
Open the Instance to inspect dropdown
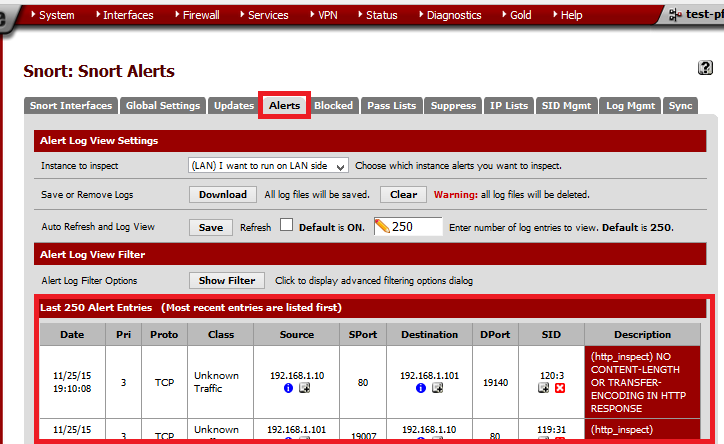pyautogui.click(x=268, y=165)
